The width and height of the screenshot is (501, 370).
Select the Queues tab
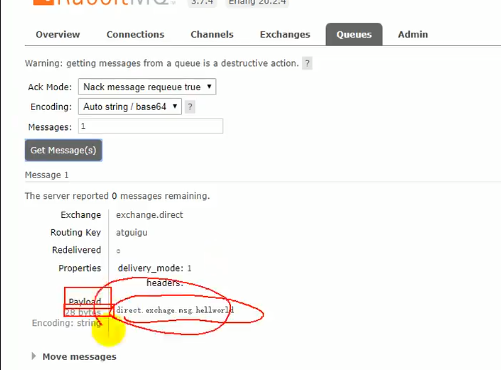pos(354,34)
